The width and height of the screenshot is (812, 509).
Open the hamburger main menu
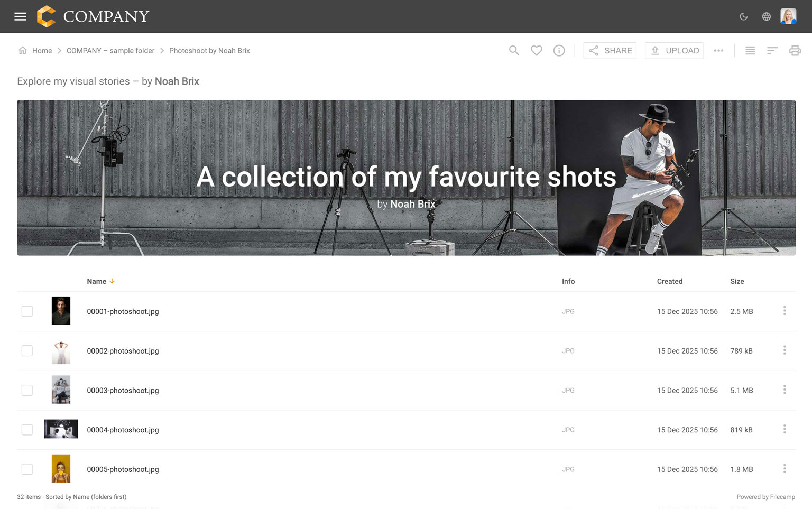click(20, 16)
